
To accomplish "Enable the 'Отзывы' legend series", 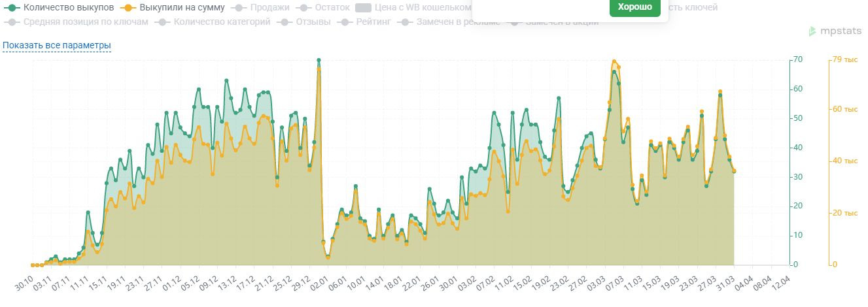I will [x=304, y=22].
